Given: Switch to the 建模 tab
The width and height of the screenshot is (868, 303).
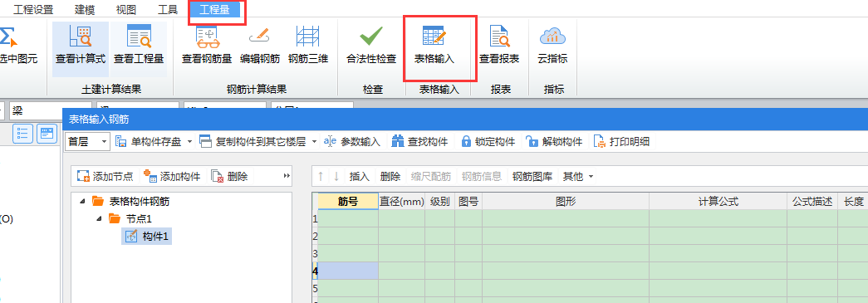Looking at the screenshot, I should click(x=84, y=9).
